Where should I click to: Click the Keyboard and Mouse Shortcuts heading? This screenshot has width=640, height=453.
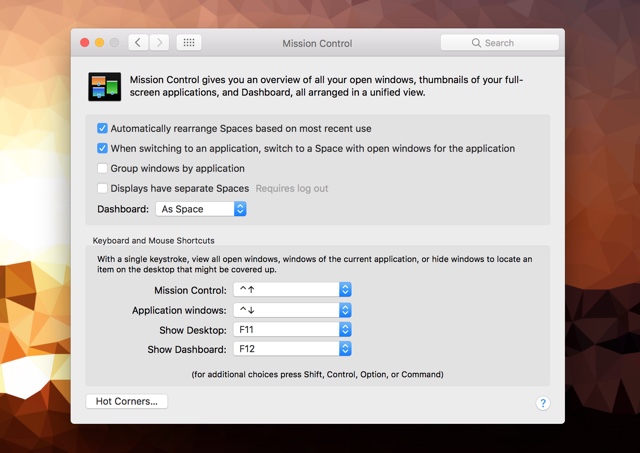pyautogui.click(x=153, y=241)
